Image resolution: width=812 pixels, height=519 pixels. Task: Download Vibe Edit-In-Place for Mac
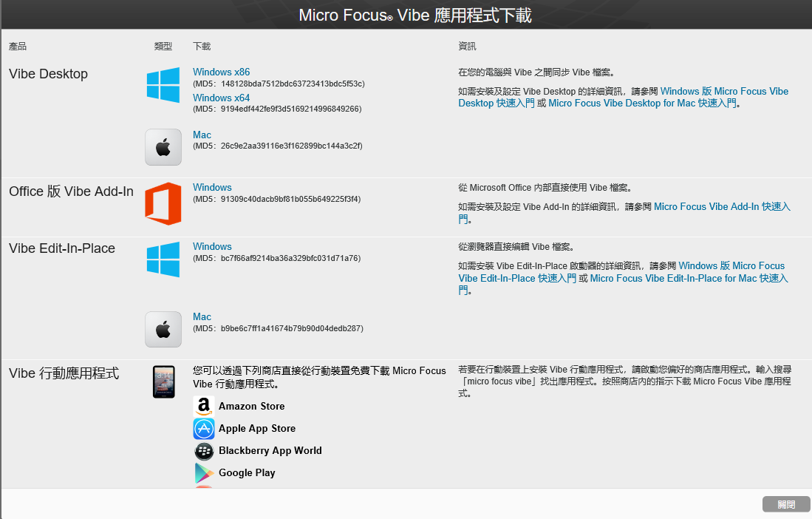click(202, 316)
